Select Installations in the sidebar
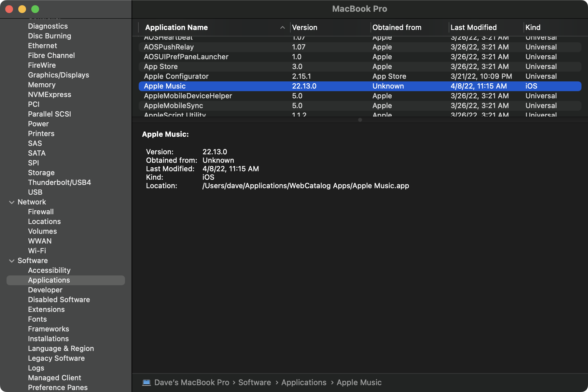The height and width of the screenshot is (392, 588). [49, 339]
